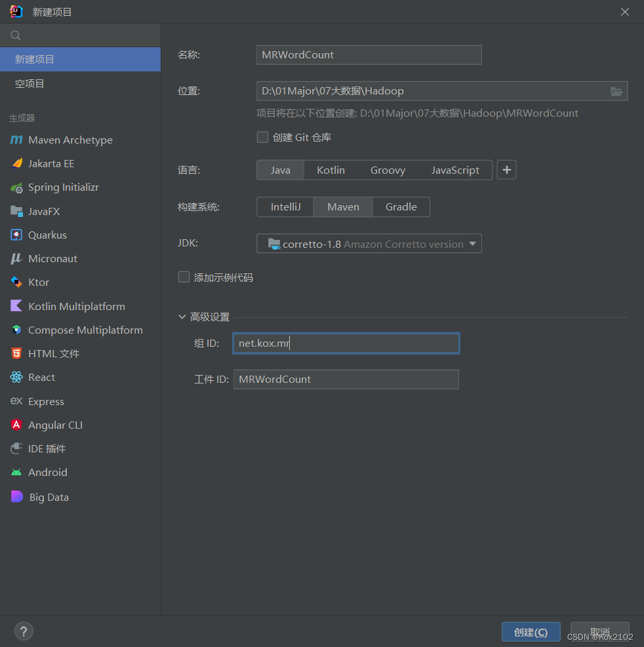This screenshot has height=647, width=644.
Task: Choose Gradle build system
Action: pos(401,206)
